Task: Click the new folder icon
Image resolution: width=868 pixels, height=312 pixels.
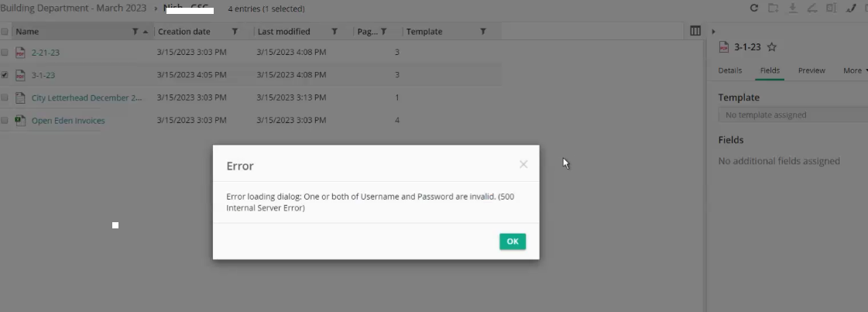Action: [x=773, y=9]
